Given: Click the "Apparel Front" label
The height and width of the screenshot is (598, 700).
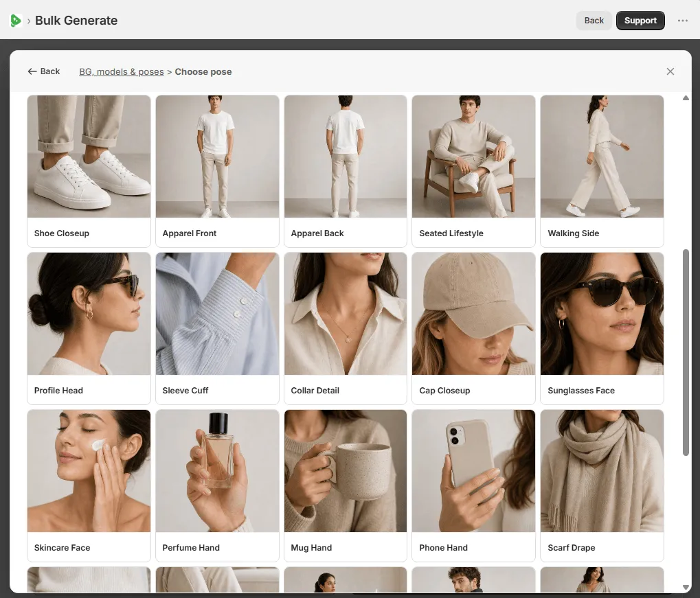Looking at the screenshot, I should tap(190, 233).
